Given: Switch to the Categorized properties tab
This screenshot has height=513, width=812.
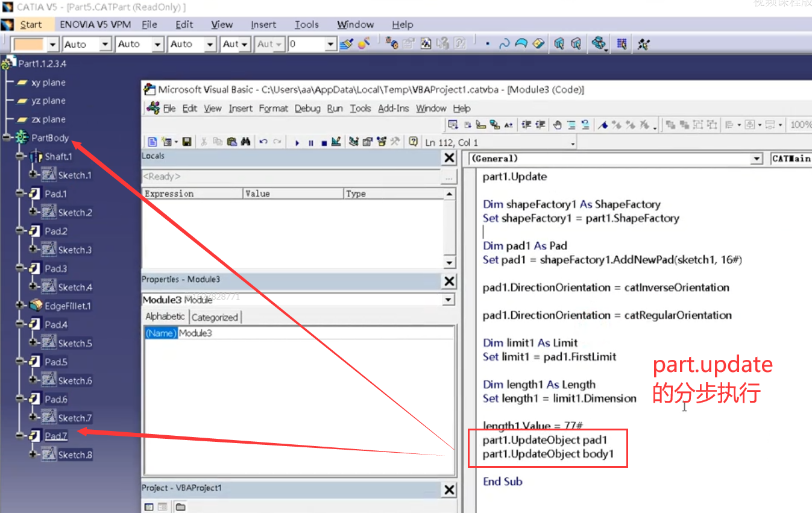Looking at the screenshot, I should [x=215, y=317].
